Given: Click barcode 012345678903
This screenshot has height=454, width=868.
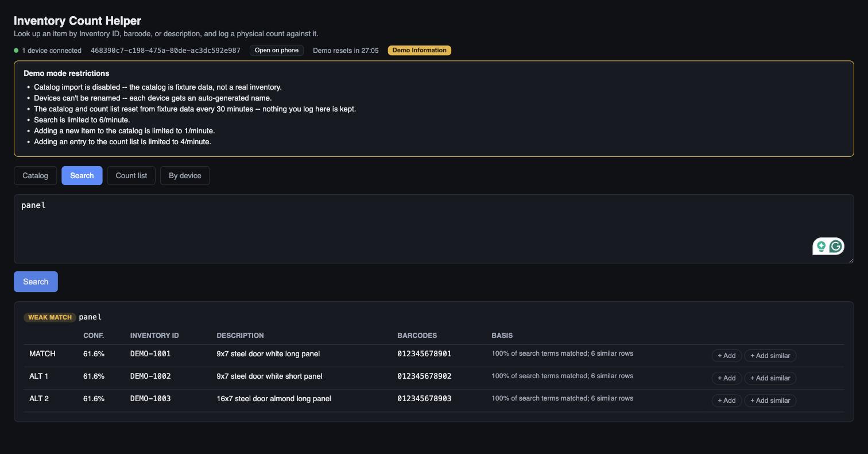Looking at the screenshot, I should point(424,399).
